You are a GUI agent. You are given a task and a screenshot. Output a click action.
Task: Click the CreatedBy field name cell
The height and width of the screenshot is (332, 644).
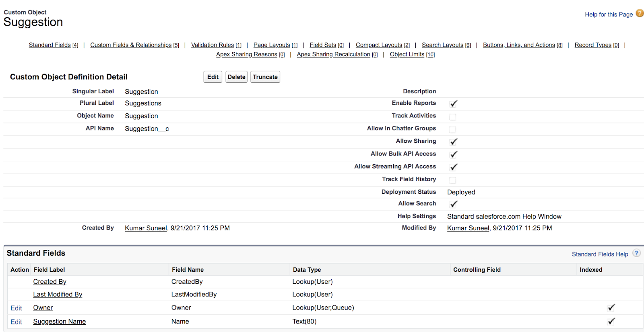coord(187,282)
